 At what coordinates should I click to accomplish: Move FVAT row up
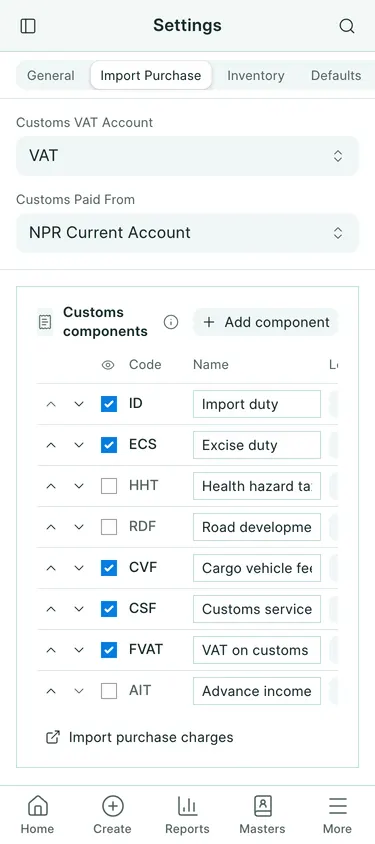point(51,650)
